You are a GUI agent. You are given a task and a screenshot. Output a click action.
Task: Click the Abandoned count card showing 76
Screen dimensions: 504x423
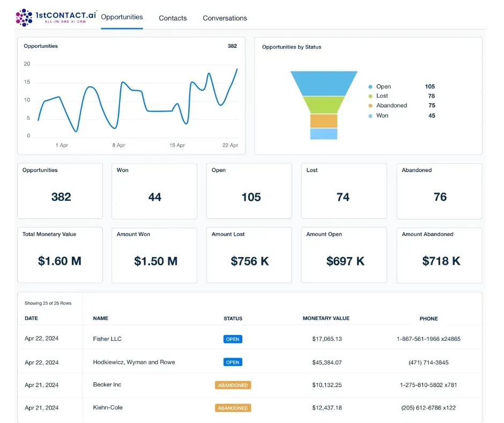(440, 191)
